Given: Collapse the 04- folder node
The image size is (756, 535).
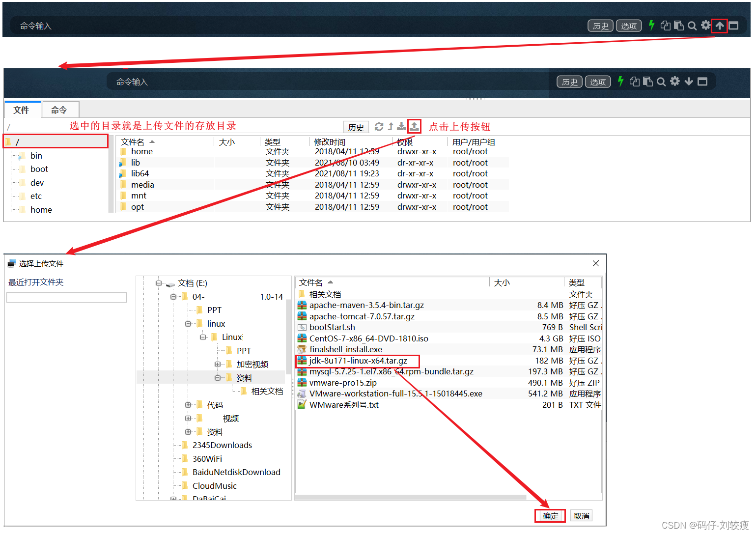Looking at the screenshot, I should coord(173,297).
